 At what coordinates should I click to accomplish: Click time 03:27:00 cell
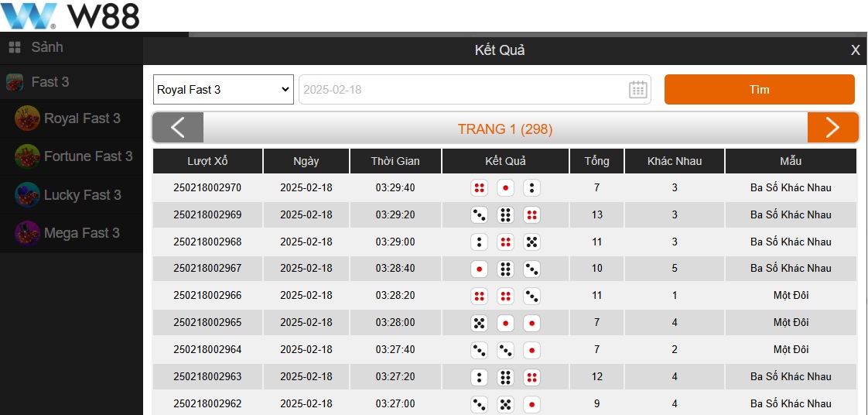tap(395, 403)
